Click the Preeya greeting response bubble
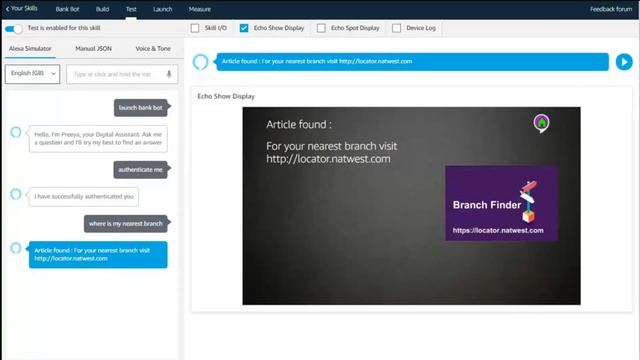The width and height of the screenshot is (640, 360). [98, 139]
